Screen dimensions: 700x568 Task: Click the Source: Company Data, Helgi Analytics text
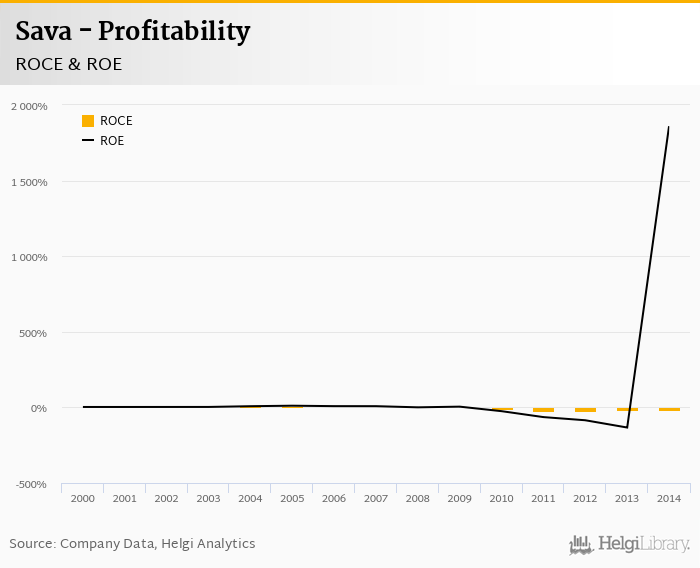(132, 544)
